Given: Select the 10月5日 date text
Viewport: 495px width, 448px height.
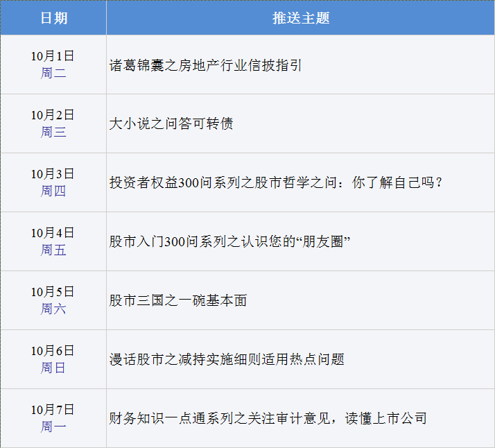Looking at the screenshot, I should tap(53, 291).
